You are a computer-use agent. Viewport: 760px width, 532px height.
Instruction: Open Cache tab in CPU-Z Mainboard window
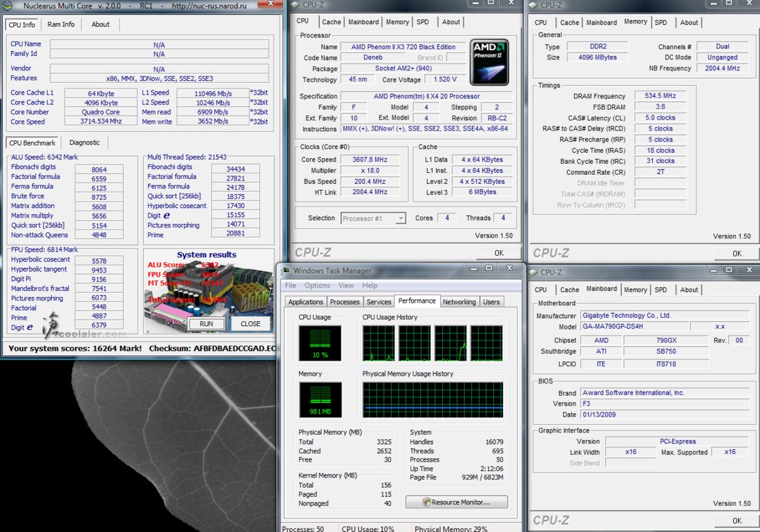(569, 289)
